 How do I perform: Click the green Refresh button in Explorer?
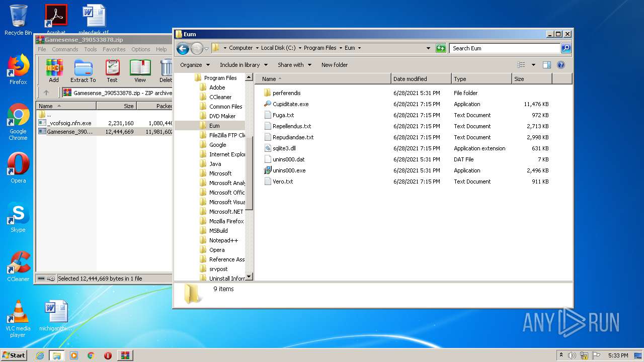click(441, 48)
